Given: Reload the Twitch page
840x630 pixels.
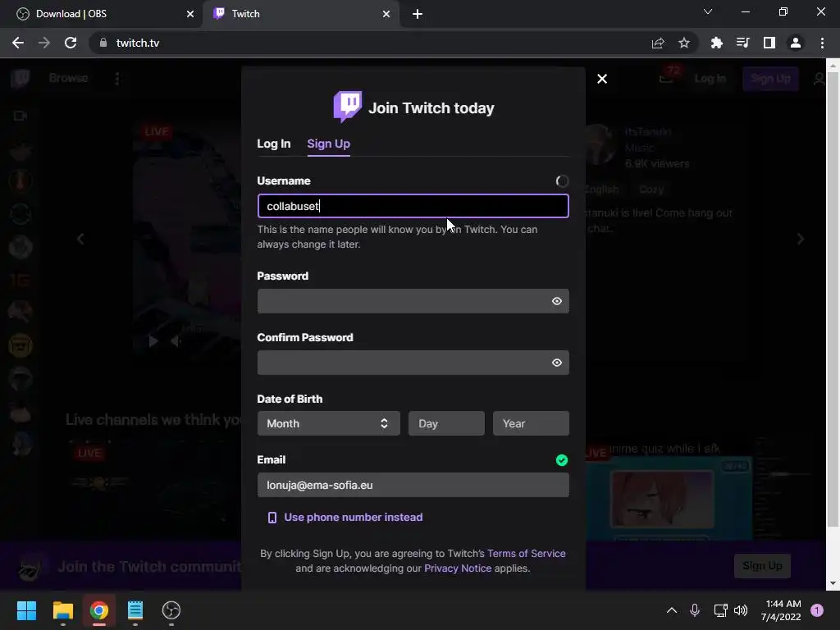Looking at the screenshot, I should click(71, 43).
